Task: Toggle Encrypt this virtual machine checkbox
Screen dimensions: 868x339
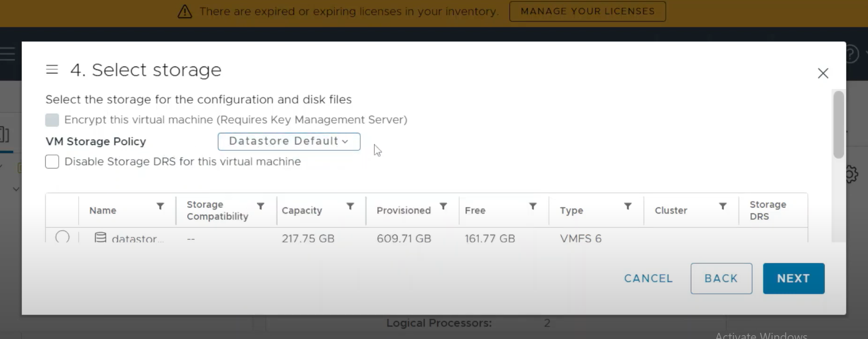Action: 52,120
